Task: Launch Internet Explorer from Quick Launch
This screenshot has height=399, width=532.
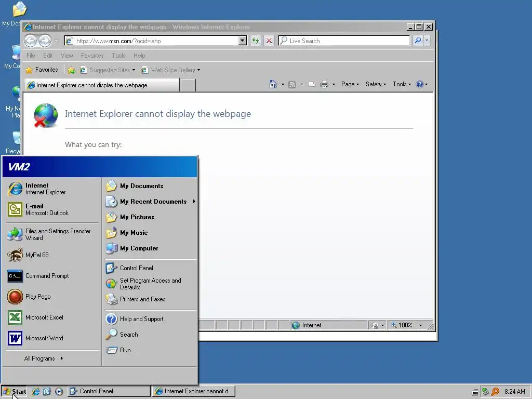Action: pyautogui.click(x=35, y=392)
